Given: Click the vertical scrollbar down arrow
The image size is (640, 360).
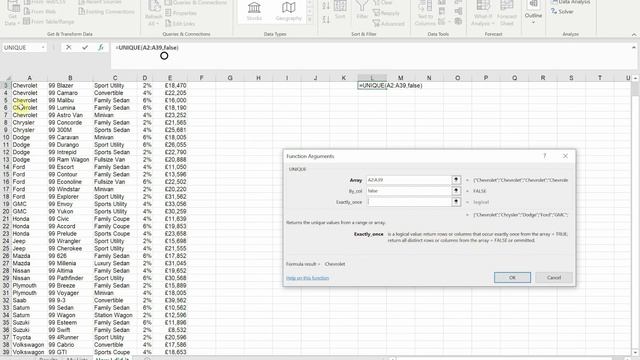Looking at the screenshot, I should [635, 353].
